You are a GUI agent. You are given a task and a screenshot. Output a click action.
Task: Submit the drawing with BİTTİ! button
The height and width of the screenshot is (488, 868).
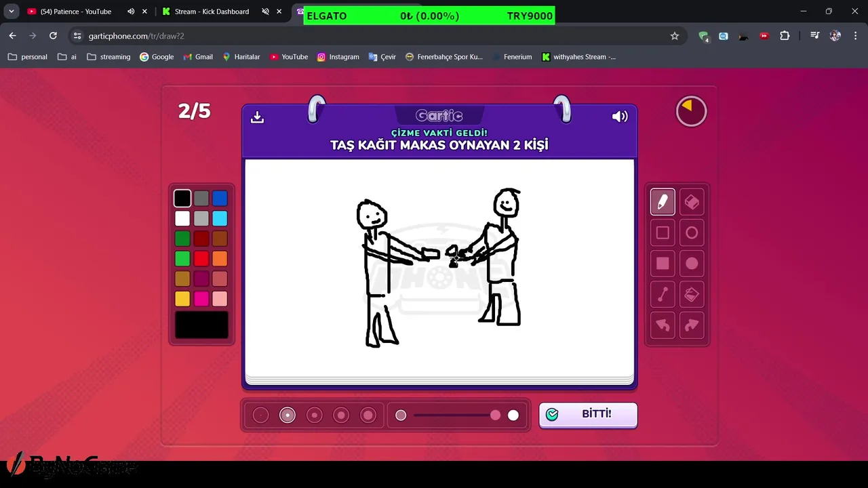588,414
